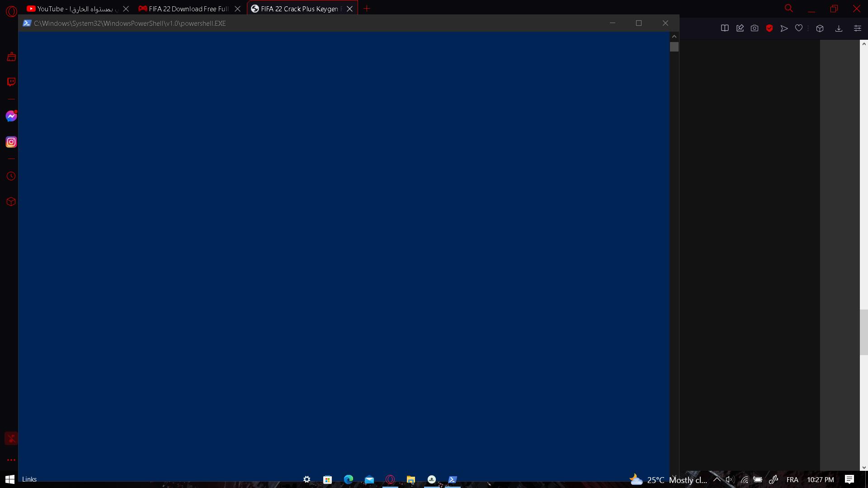This screenshot has width=868, height=488.
Task: Click the PowerShell window scrollbar thumb
Action: pyautogui.click(x=674, y=47)
